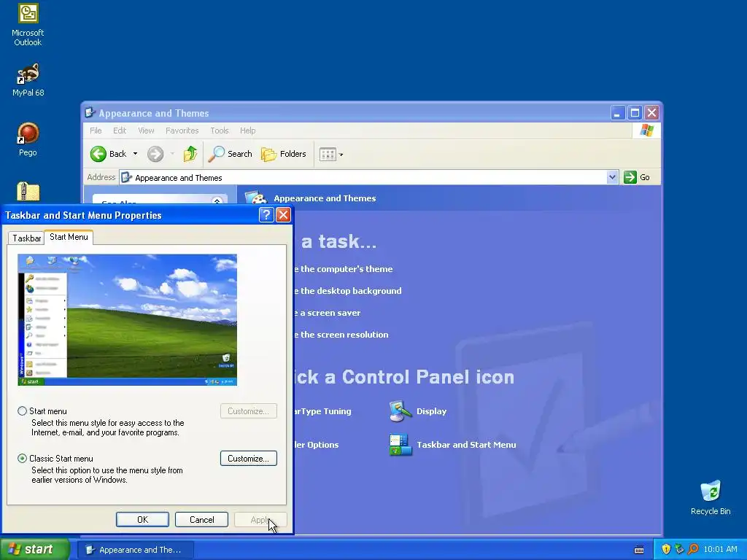Open the change desktop background task link
The height and width of the screenshot is (560, 747).
point(348,291)
